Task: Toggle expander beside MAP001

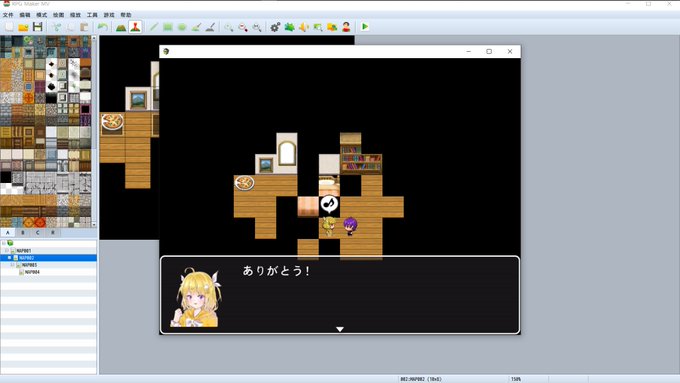Action: (x=7, y=251)
